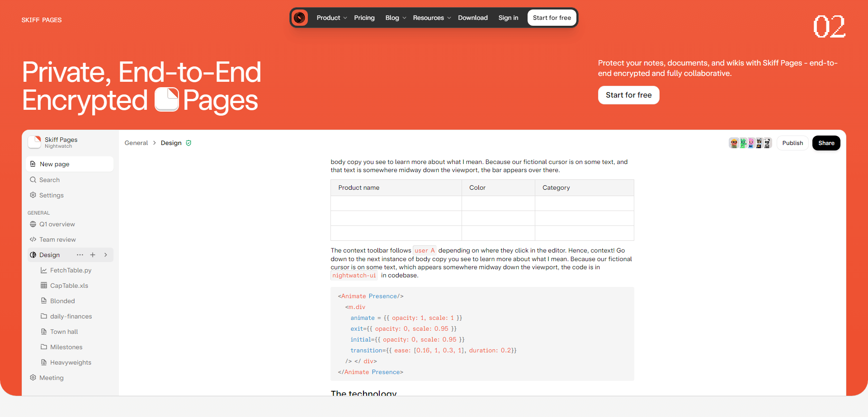Viewport: 868px width, 417px height.
Task: Open the Blog dropdown menu
Action: (x=395, y=18)
